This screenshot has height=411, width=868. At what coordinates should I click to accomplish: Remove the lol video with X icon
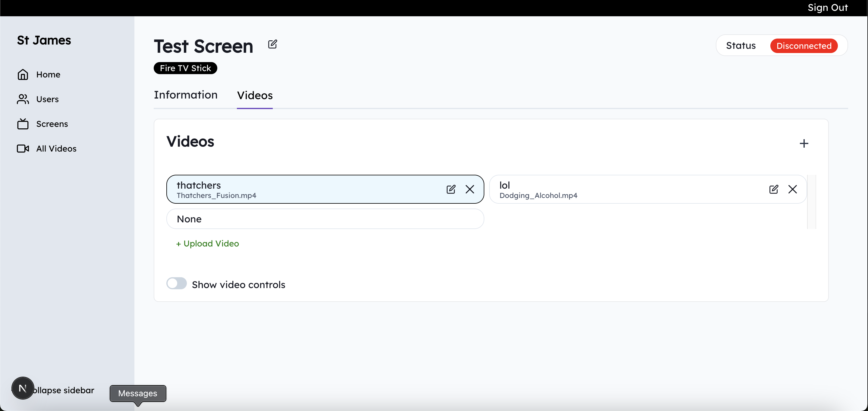(x=792, y=189)
